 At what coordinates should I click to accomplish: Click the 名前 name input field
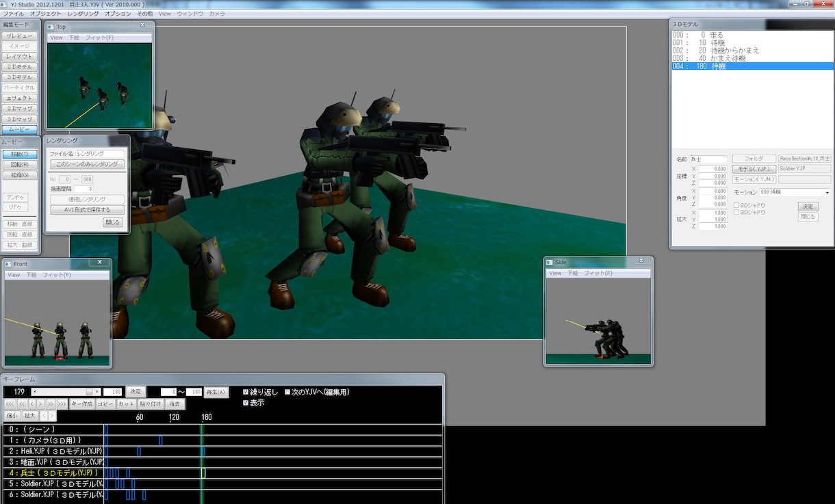[x=708, y=159]
